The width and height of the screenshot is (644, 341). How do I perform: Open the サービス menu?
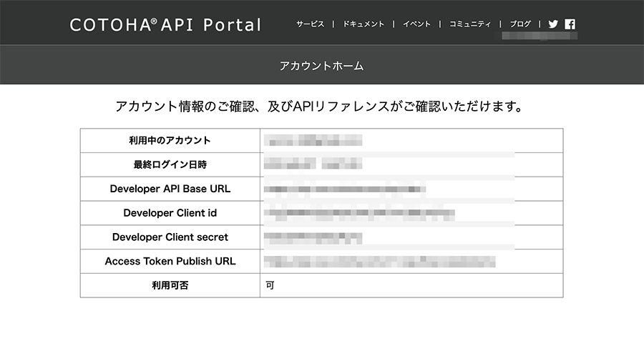click(311, 24)
